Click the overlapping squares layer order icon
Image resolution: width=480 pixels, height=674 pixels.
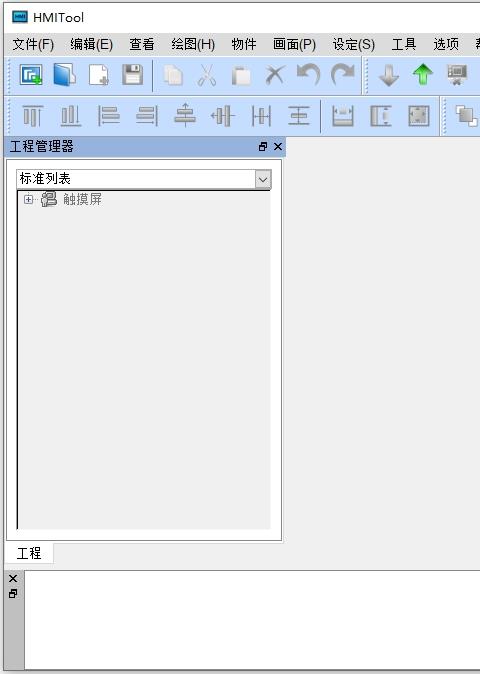tap(466, 116)
